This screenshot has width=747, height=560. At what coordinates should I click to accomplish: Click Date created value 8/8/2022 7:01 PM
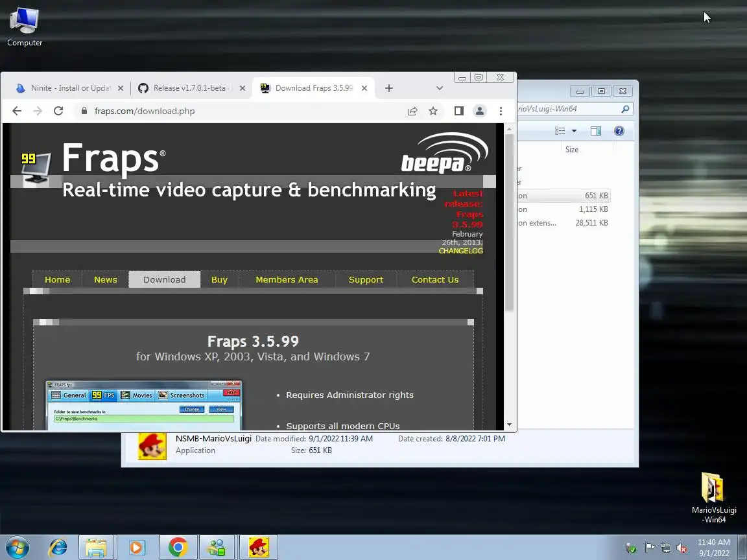click(x=475, y=439)
